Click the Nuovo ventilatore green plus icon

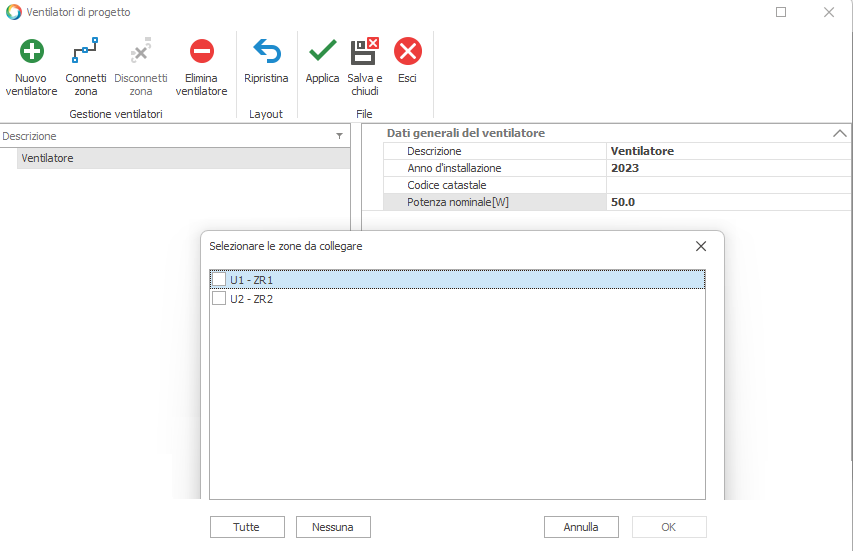[x=32, y=52]
